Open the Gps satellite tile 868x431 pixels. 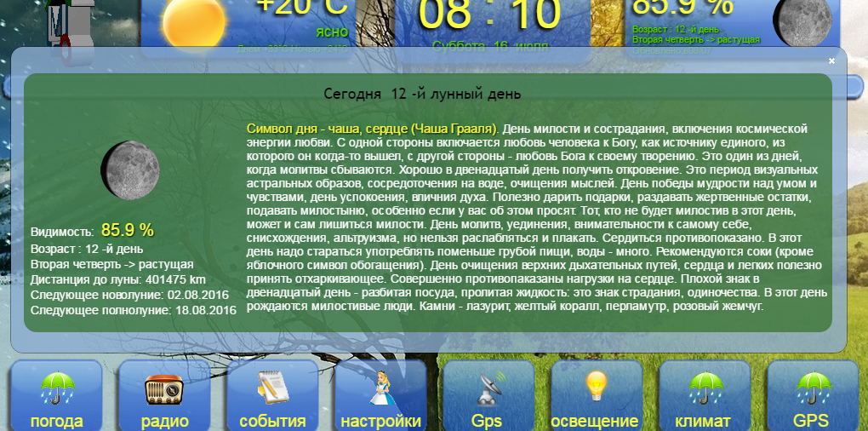488,395
